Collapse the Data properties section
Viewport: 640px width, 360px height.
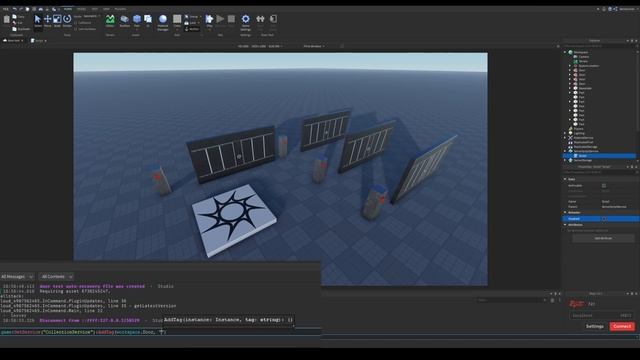pyautogui.click(x=565, y=179)
